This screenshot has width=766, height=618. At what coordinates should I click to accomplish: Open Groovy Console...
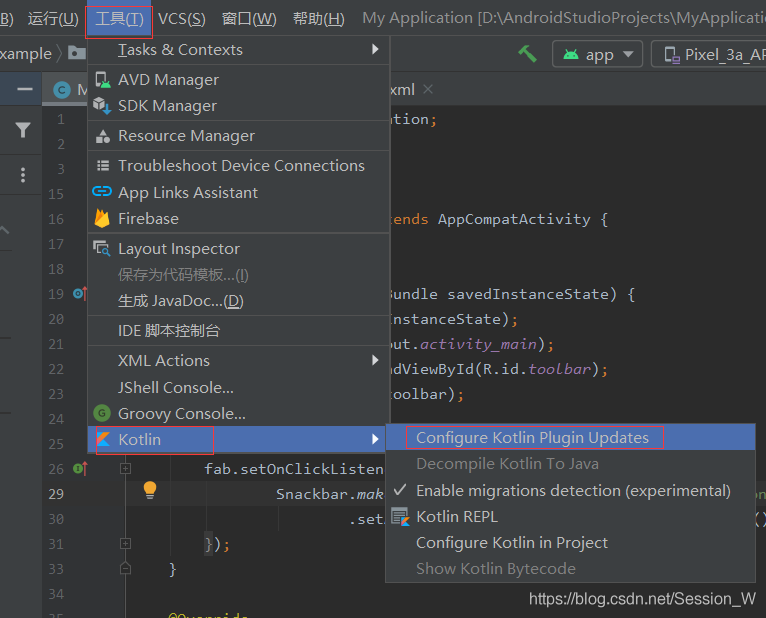pos(238,414)
